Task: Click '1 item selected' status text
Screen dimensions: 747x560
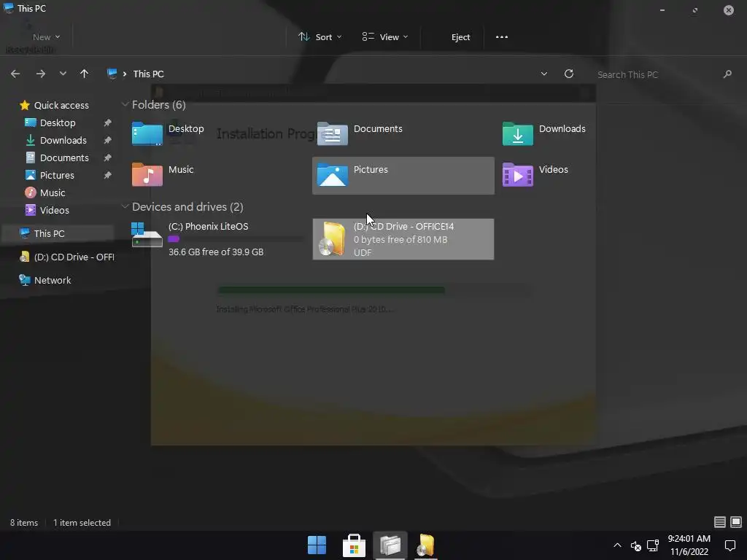Action: 82,522
